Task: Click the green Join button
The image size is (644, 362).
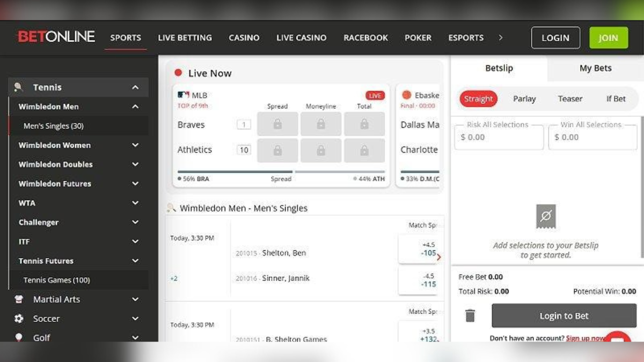Action: point(609,38)
